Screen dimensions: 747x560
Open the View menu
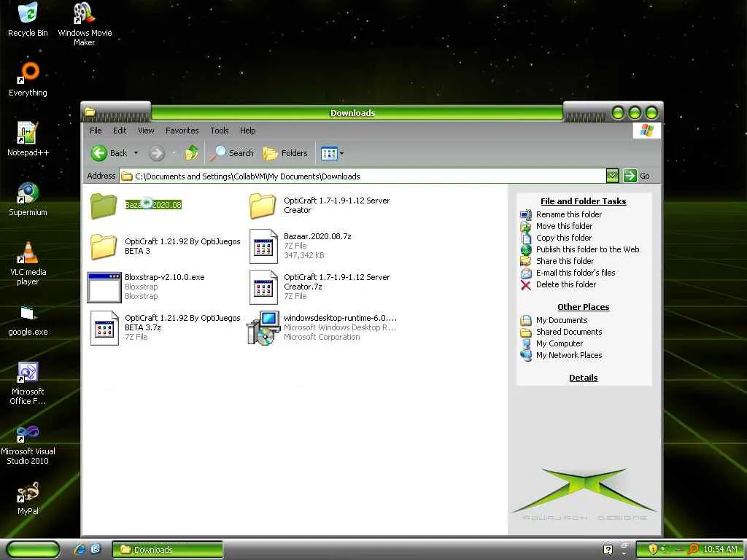[146, 131]
